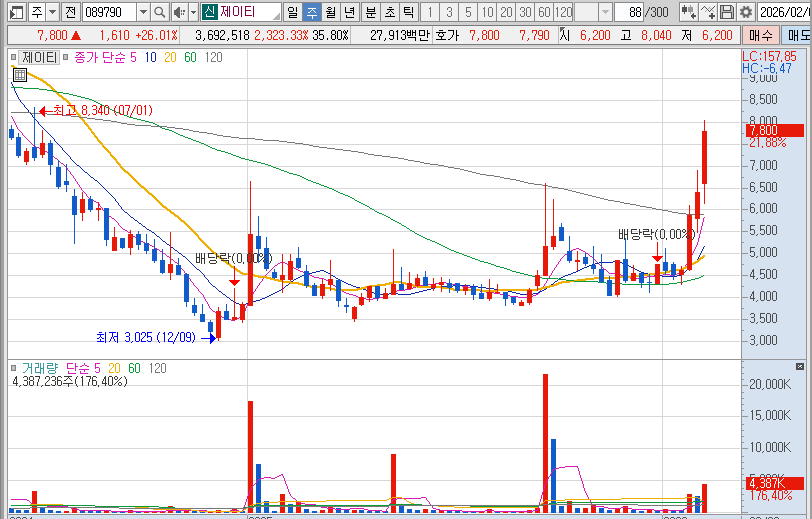This screenshot has height=519, width=812.
Task: Open the custom interval dropdown arrow
Action: 605,11
